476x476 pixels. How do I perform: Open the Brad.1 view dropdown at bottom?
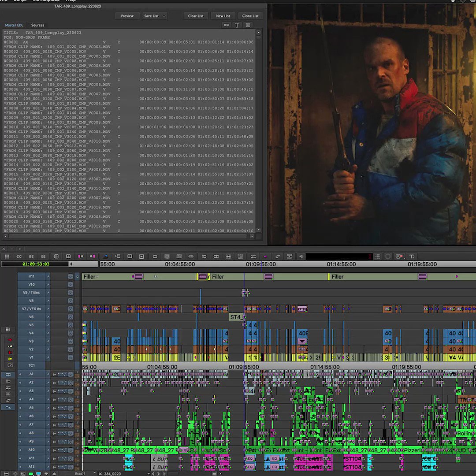95,473
